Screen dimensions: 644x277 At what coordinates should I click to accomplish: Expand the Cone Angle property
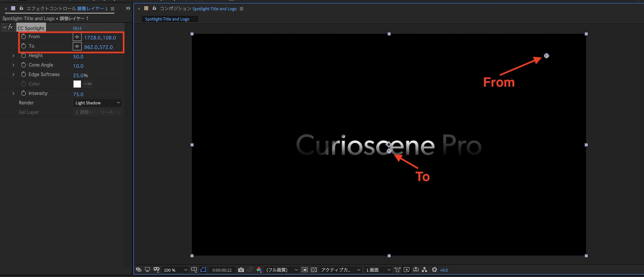tap(13, 65)
